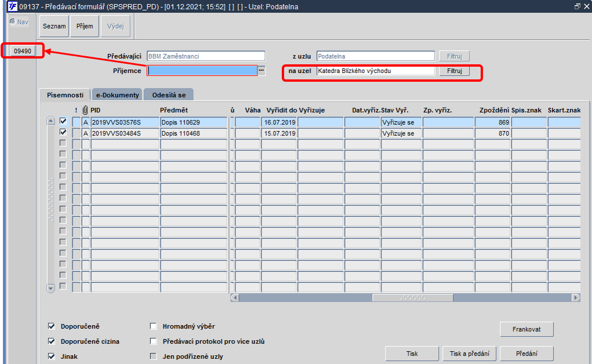Uncheck the row 2019VVS03576S checkbox

coord(63,121)
